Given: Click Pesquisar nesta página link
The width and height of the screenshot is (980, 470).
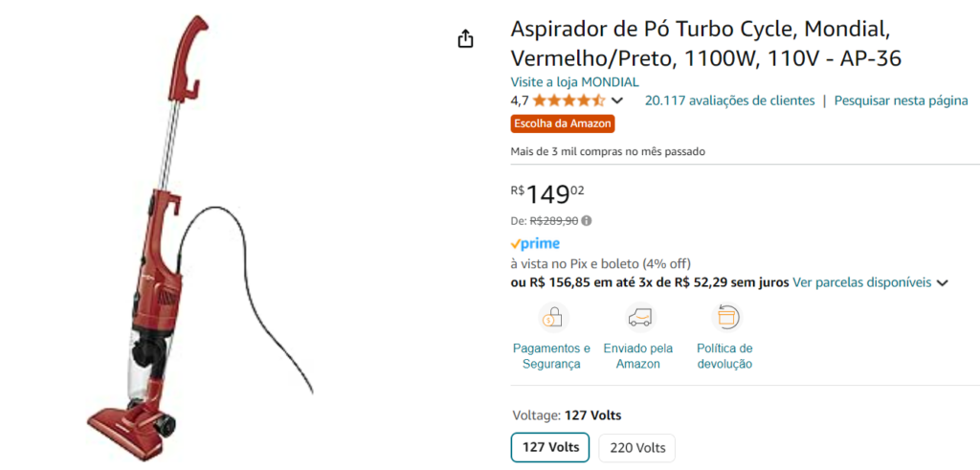Looking at the screenshot, I should [x=901, y=101].
